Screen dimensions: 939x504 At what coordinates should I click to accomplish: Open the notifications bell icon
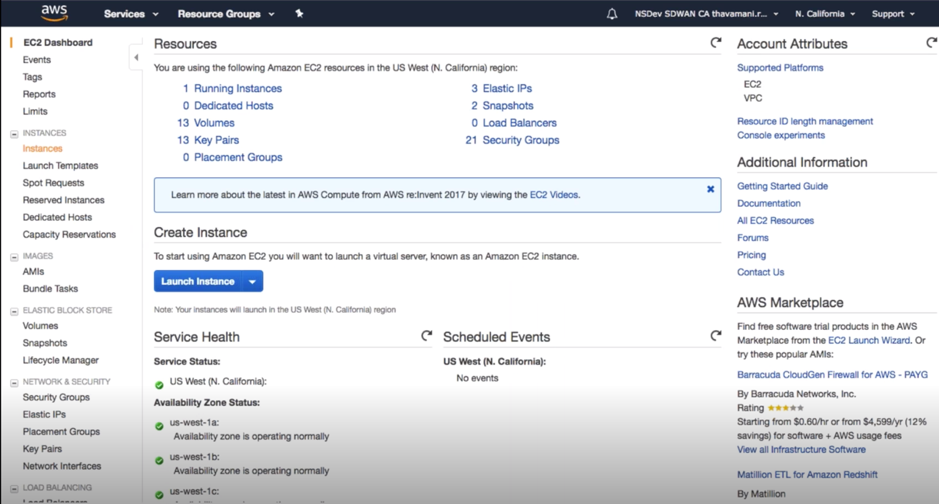611,14
